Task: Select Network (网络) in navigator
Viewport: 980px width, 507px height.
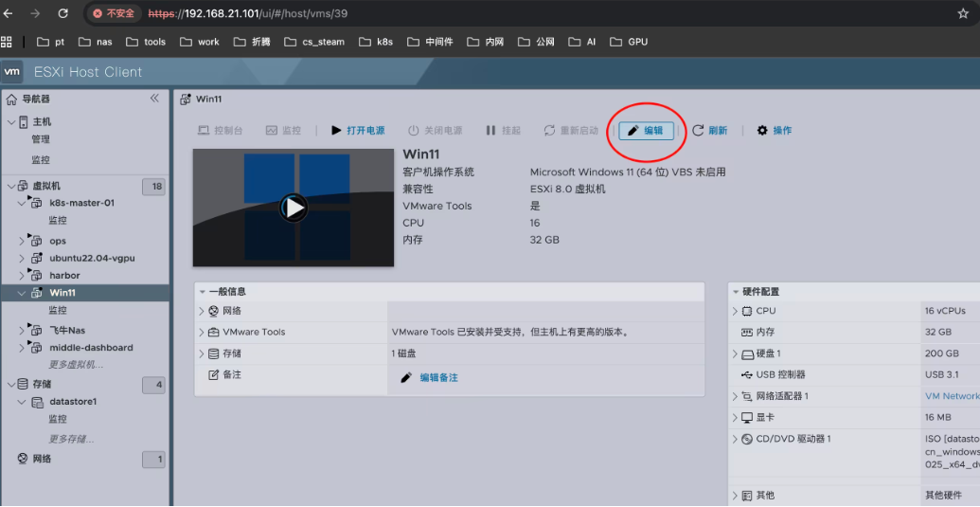Action: (x=42, y=459)
